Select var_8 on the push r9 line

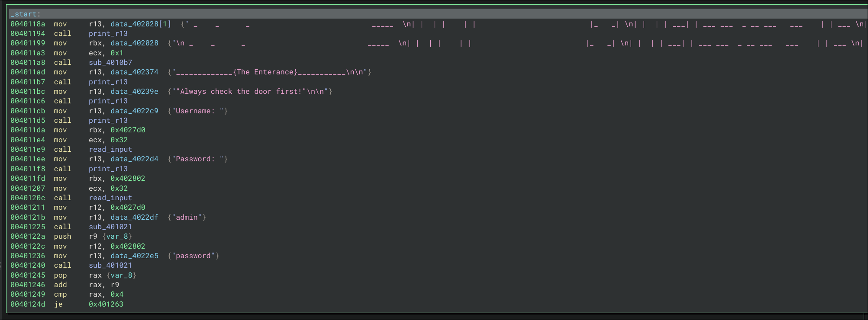[117, 237]
